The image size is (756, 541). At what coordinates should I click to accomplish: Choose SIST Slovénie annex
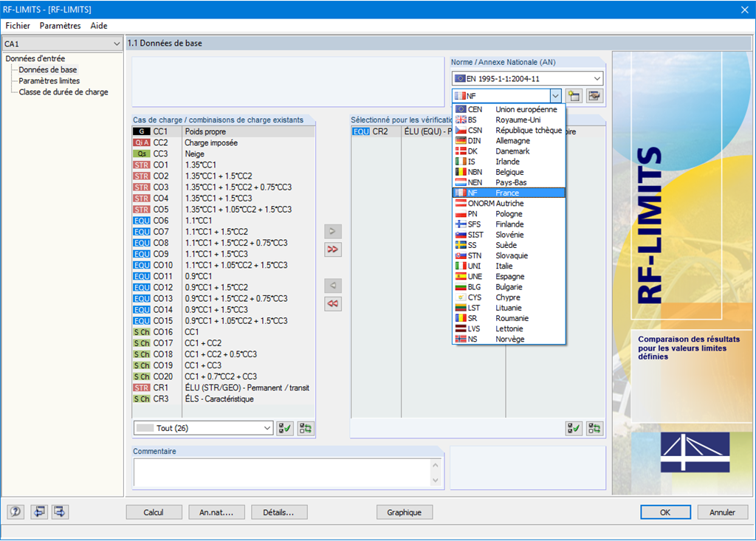(x=509, y=235)
